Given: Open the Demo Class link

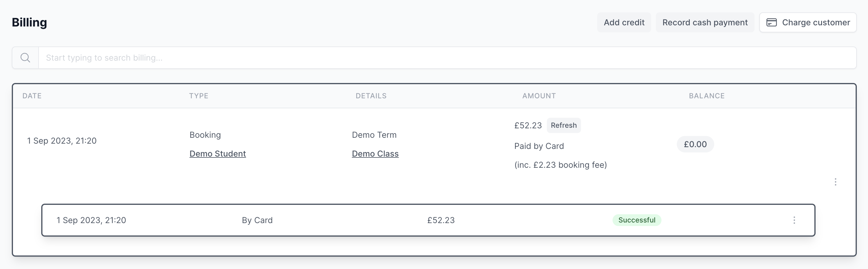Looking at the screenshot, I should point(375,154).
